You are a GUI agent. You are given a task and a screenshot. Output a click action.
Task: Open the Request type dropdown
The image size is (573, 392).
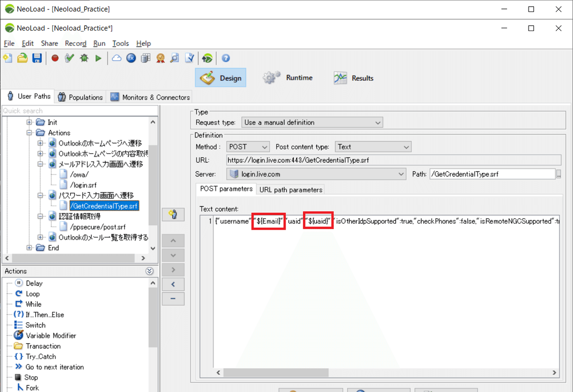pos(312,123)
